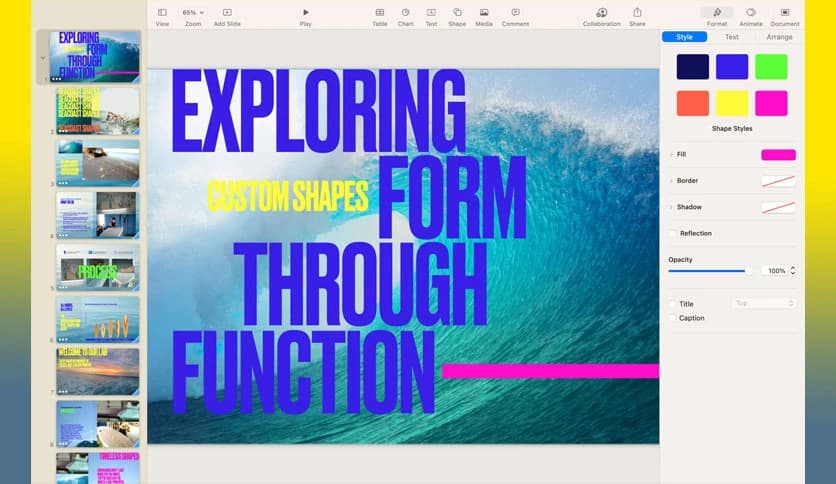836x484 pixels.
Task: Open the Animate inspector
Action: [x=751, y=12]
